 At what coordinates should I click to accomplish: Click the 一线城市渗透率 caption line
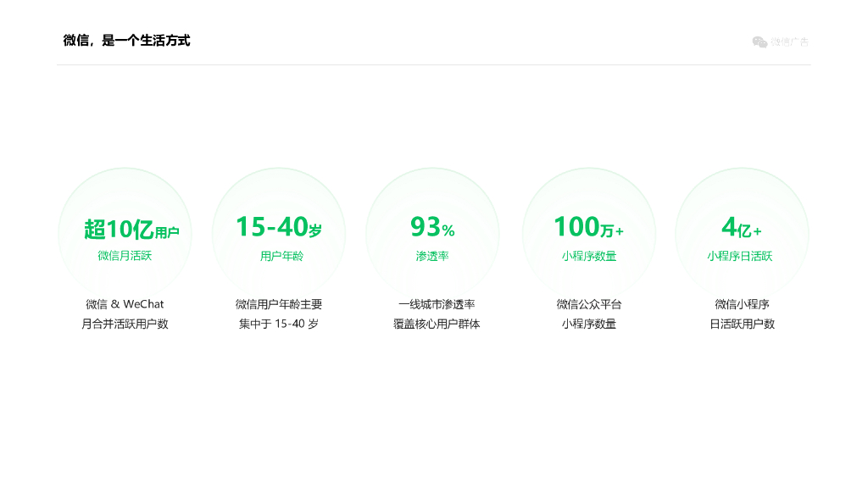point(437,304)
